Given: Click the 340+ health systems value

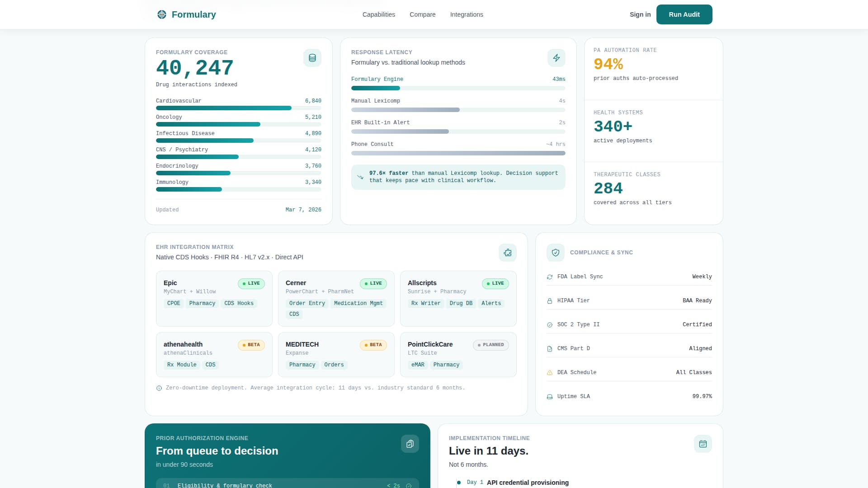Looking at the screenshot, I should [x=613, y=126].
